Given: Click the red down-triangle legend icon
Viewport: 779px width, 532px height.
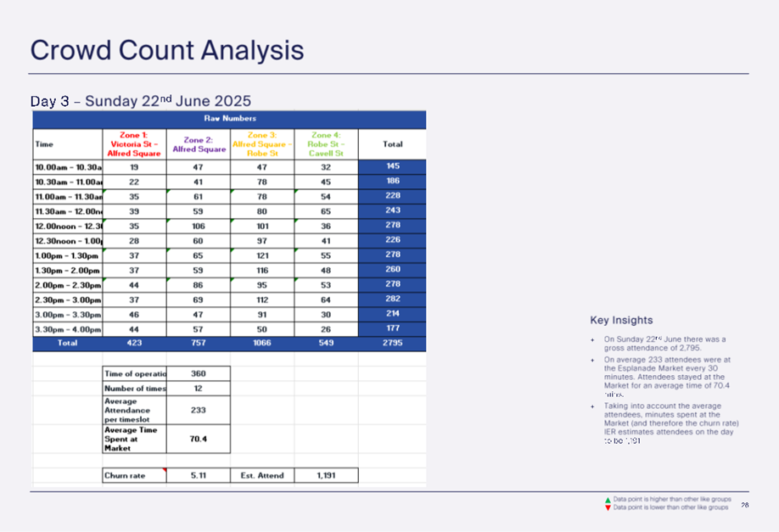Looking at the screenshot, I should click(608, 507).
